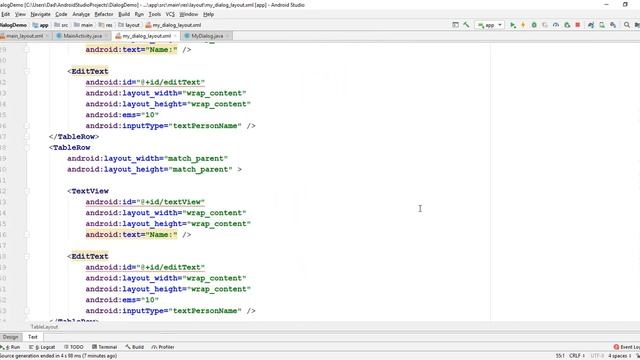This screenshot has width=640, height=360.
Task: Run the app with green play icon
Action: [513, 25]
